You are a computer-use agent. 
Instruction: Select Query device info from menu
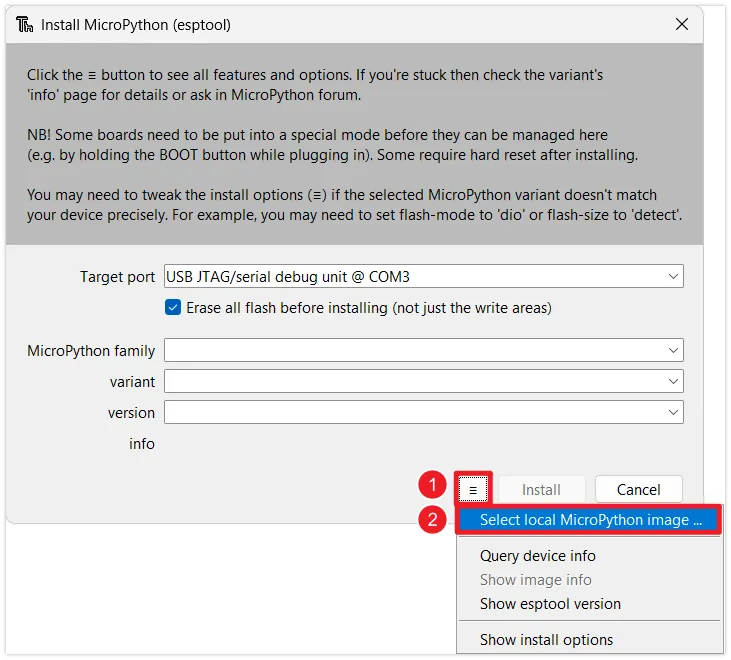point(537,556)
